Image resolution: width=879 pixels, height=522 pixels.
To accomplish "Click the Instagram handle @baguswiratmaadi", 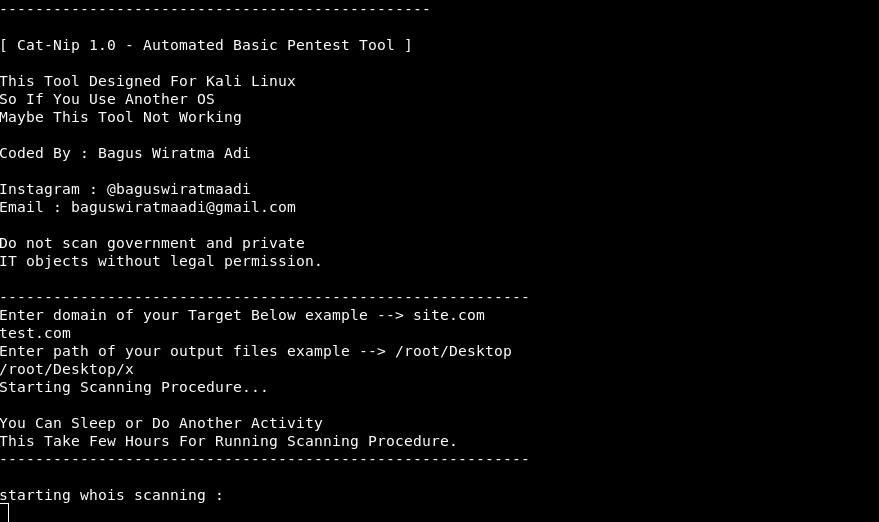I will [x=178, y=189].
